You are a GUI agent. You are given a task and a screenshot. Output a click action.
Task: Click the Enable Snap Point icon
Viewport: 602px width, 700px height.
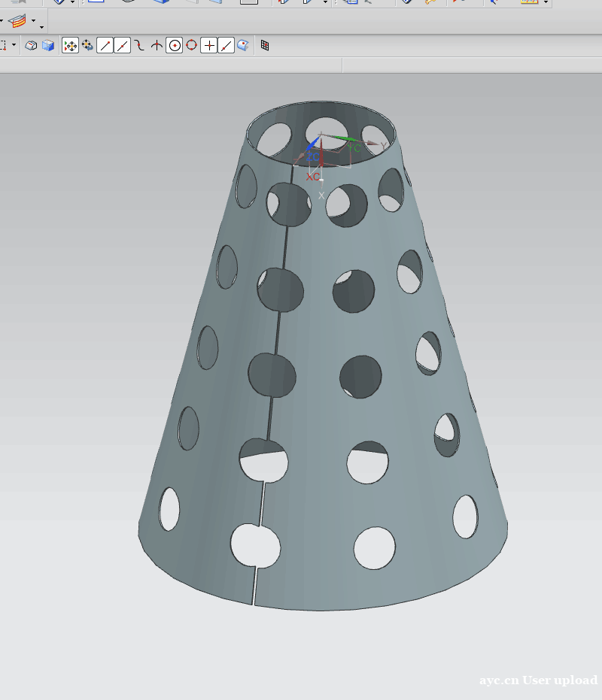70,46
